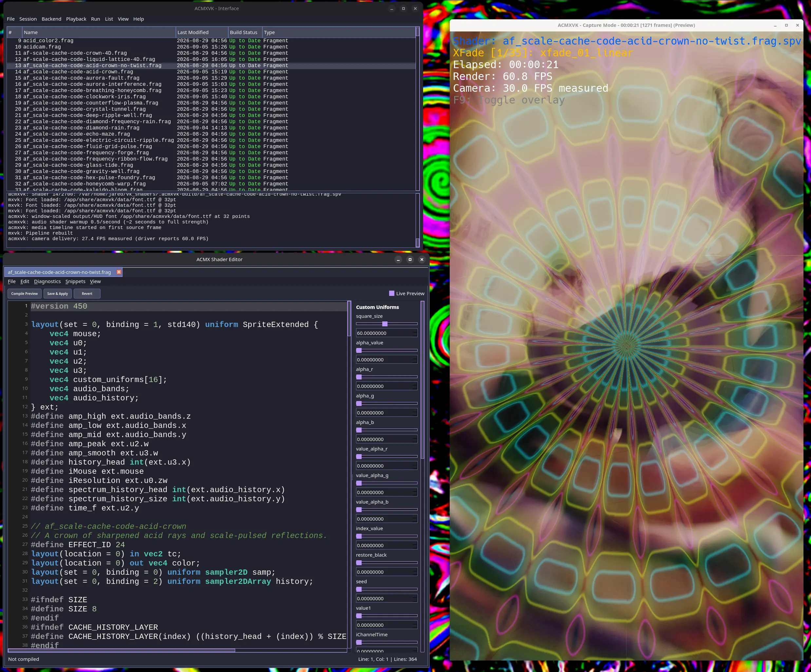This screenshot has width=811, height=672.
Task: Open the List menu
Action: [109, 19]
